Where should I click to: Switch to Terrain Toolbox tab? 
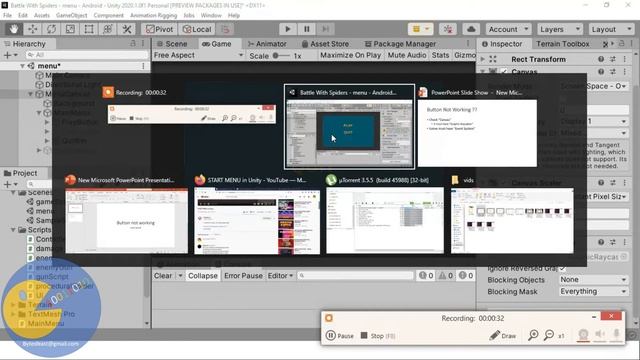[x=562, y=44]
